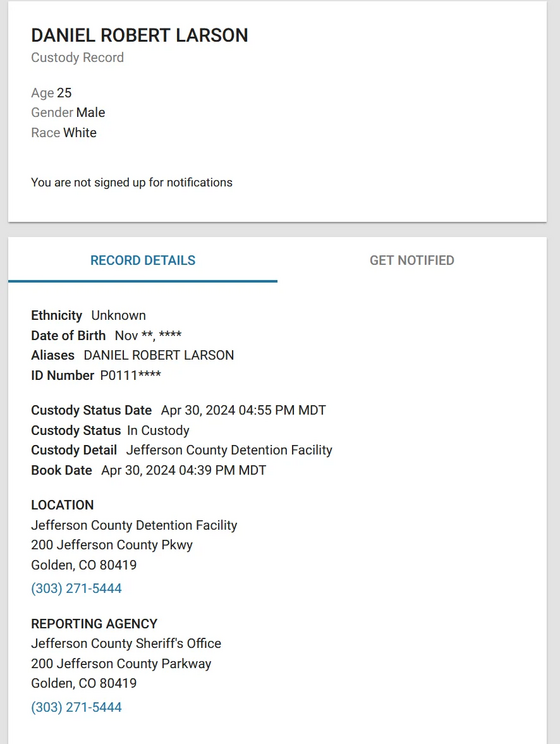Select the Custody Detail facility name
Image resolution: width=560 pixels, height=744 pixels.
229,450
